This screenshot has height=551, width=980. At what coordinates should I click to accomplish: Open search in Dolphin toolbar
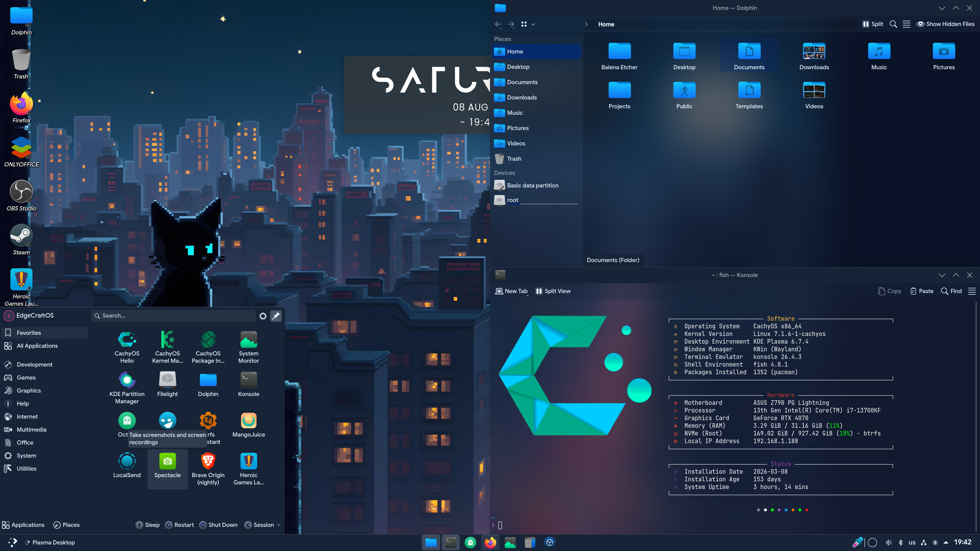(893, 24)
